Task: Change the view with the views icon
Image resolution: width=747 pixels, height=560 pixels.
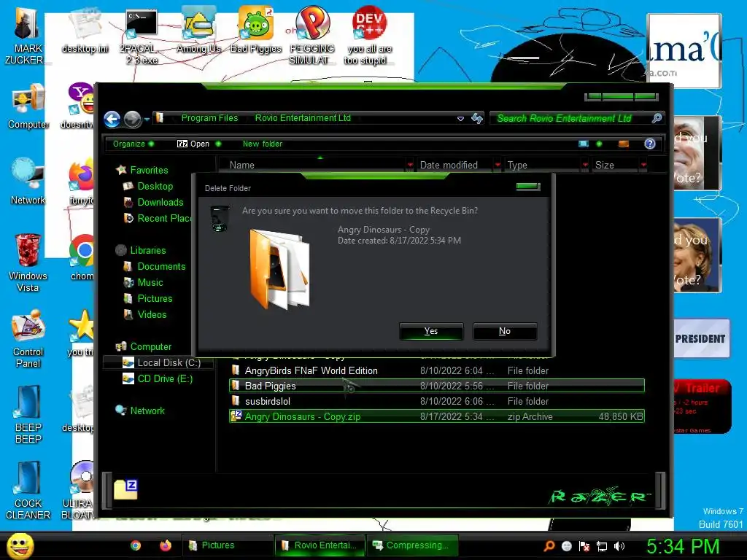Action: coord(584,144)
